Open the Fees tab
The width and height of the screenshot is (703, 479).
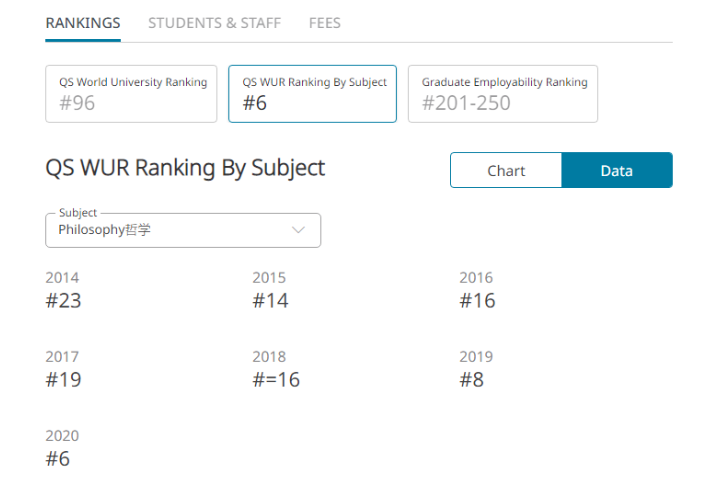point(324,23)
